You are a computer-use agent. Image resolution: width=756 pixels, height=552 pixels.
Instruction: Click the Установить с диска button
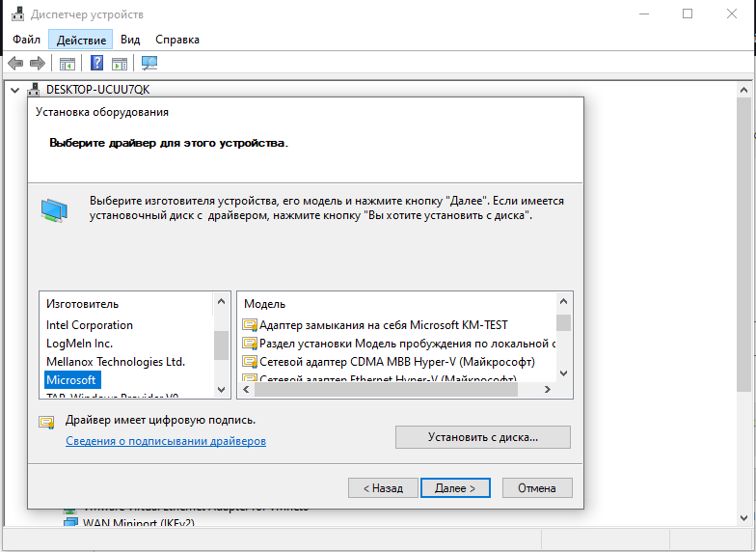click(x=482, y=437)
